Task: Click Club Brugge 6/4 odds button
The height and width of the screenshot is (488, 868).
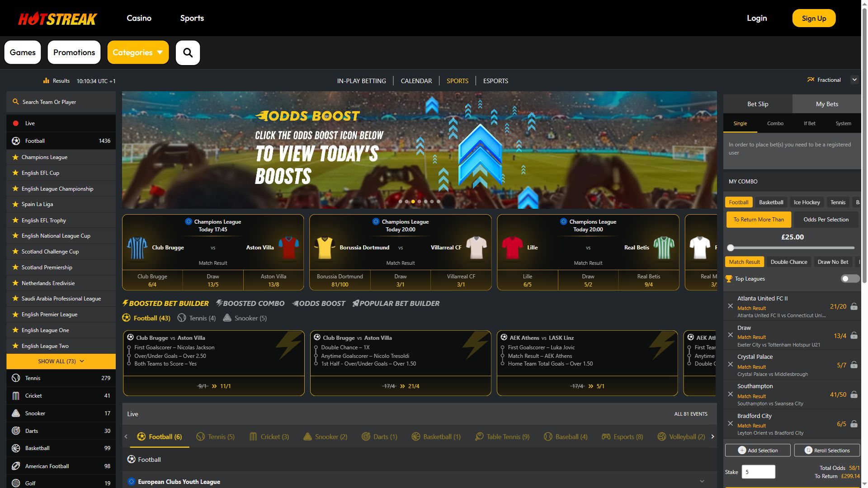Action: 152,280
